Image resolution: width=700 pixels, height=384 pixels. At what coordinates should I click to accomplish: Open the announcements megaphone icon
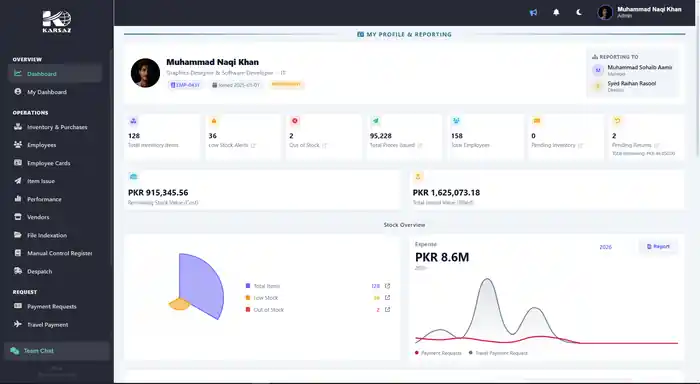533,13
